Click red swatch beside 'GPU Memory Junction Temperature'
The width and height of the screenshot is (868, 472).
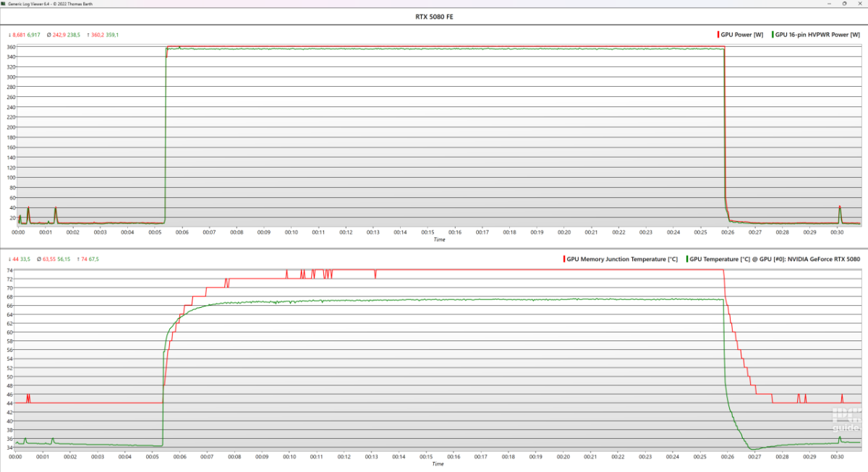click(x=564, y=258)
